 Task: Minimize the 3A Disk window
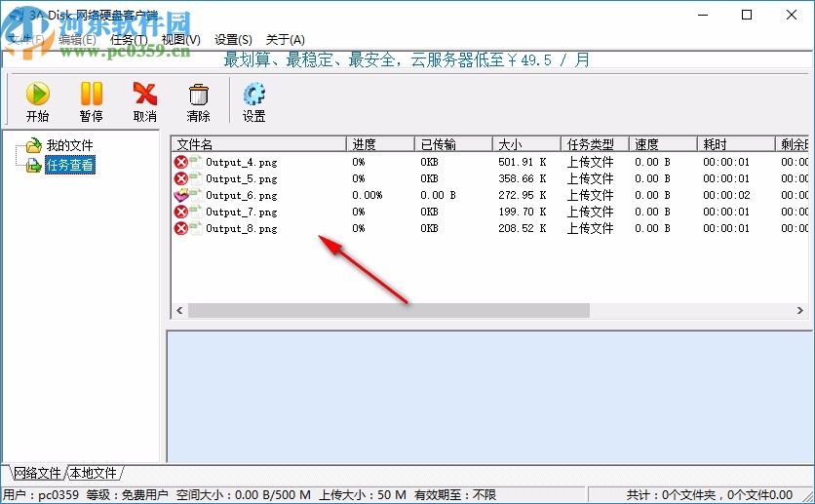click(703, 15)
